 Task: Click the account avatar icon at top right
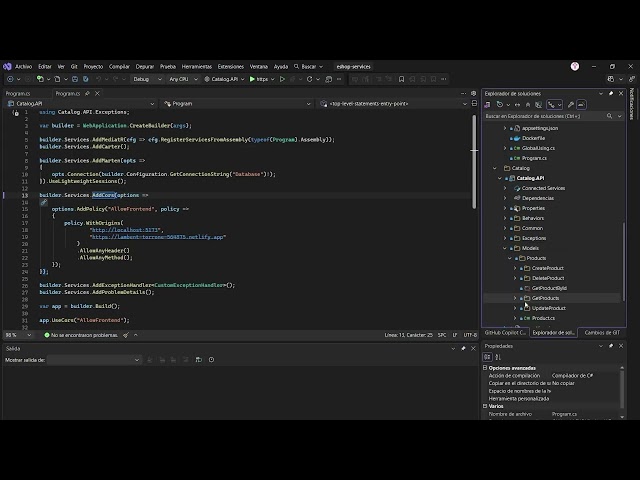[x=575, y=67]
